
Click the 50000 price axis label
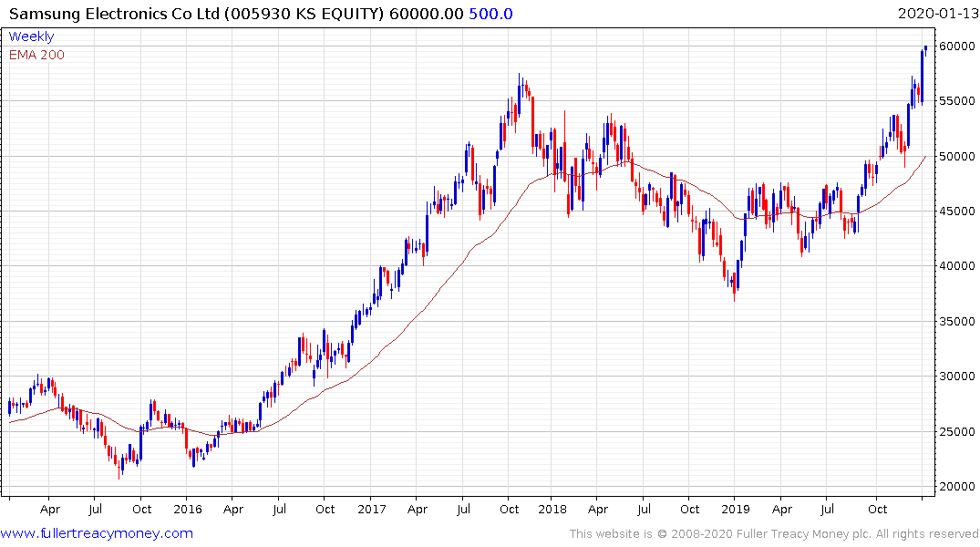tap(956, 156)
